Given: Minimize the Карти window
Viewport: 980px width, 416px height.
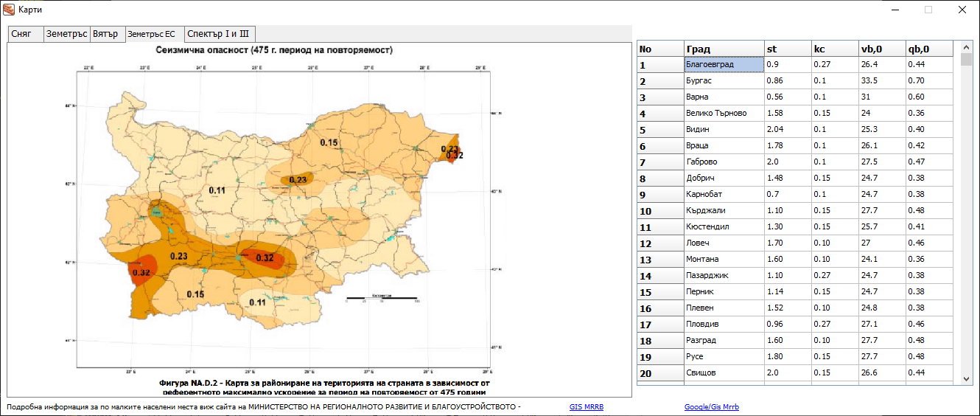Looking at the screenshot, I should click(x=895, y=10).
